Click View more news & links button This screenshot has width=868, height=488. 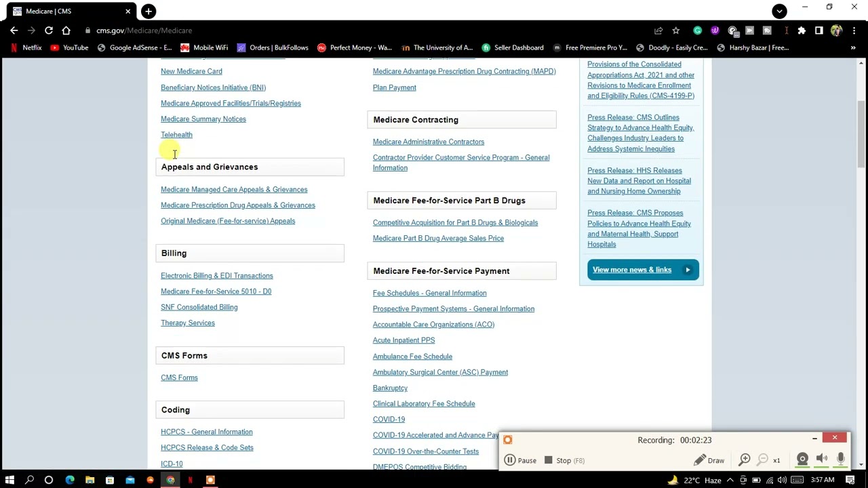click(643, 270)
